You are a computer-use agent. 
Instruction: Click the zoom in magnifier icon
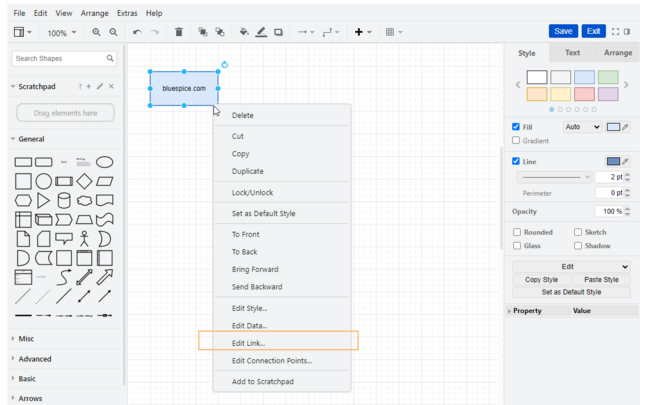tap(96, 32)
